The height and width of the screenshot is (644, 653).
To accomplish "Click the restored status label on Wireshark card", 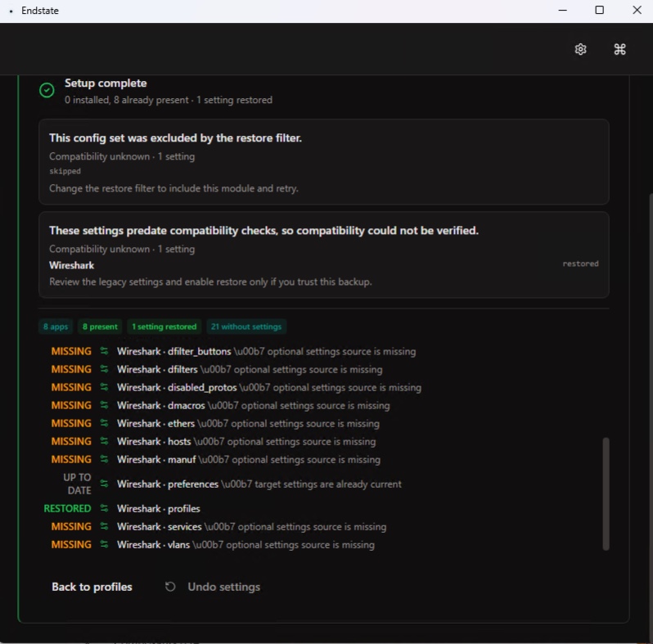I will coord(580,263).
